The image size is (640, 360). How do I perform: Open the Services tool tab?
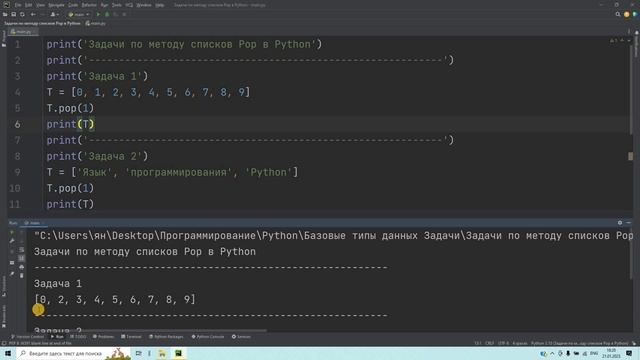(x=241, y=337)
